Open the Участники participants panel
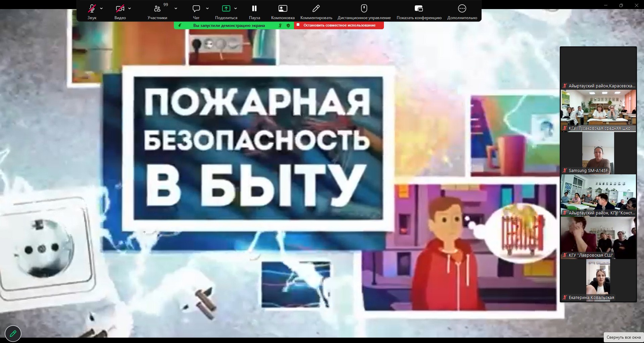Screen dimensions: 644x343 tap(157, 9)
